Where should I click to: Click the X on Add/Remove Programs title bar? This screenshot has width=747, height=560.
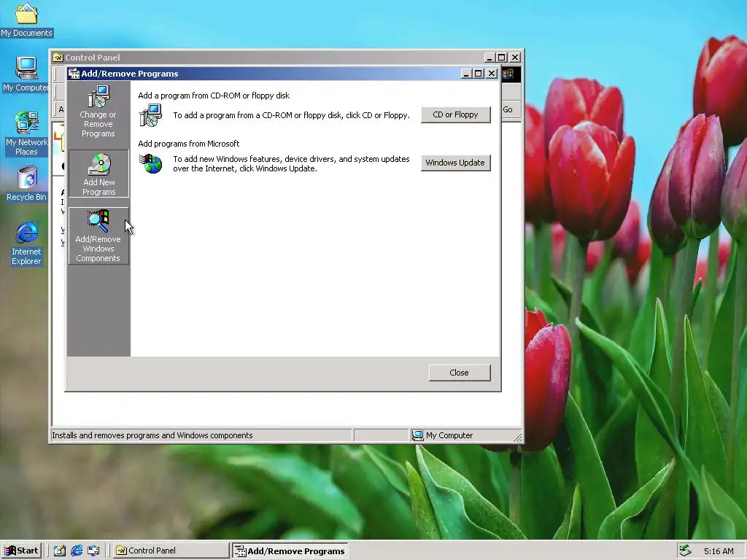[x=492, y=74]
